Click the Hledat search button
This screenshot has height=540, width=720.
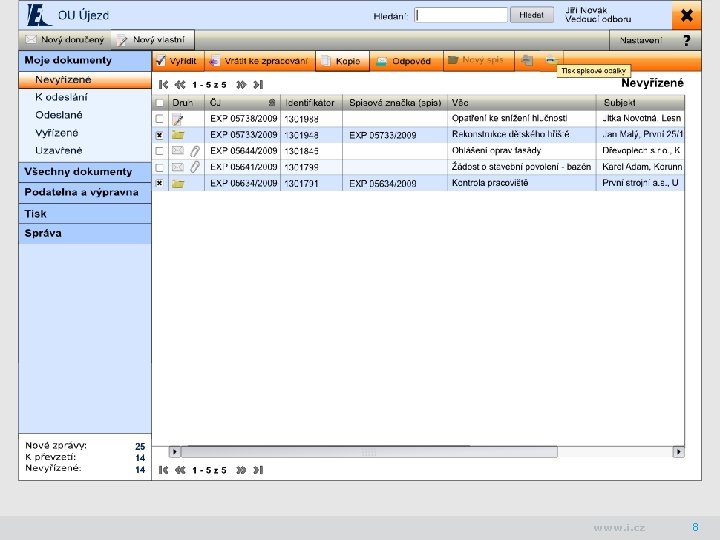(531, 15)
